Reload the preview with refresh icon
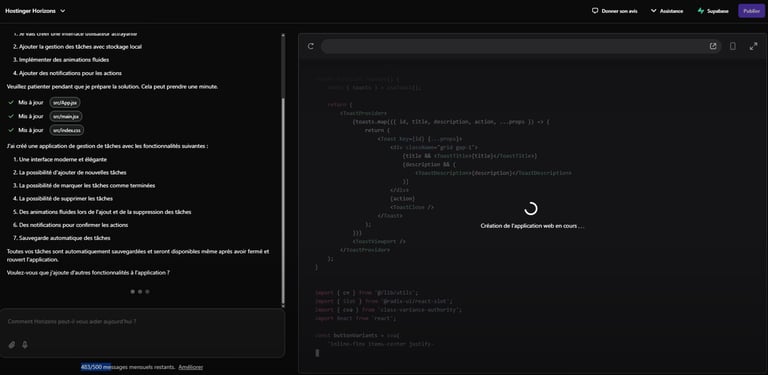 (311, 46)
